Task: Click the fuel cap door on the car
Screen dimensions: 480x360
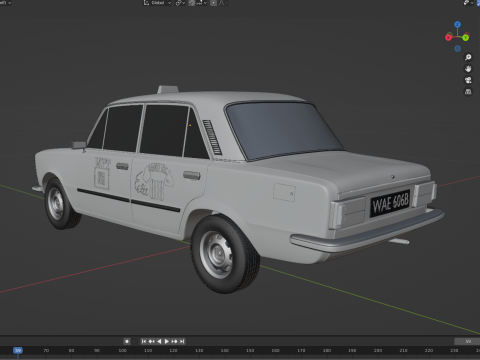Action: click(284, 192)
